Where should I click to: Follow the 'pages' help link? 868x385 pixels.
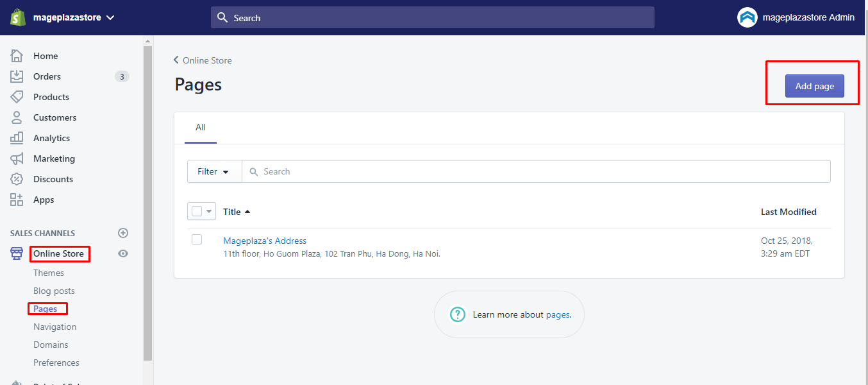(x=557, y=314)
